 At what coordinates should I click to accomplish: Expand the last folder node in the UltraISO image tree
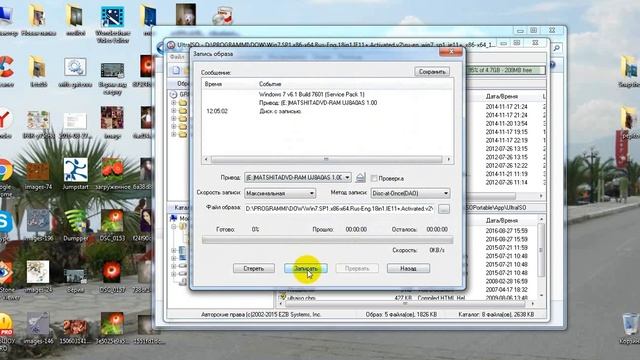tap(173, 134)
